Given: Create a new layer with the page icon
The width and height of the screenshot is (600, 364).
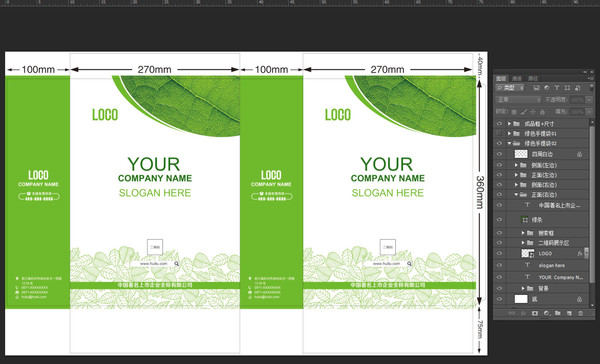Looking at the screenshot, I should (569, 313).
